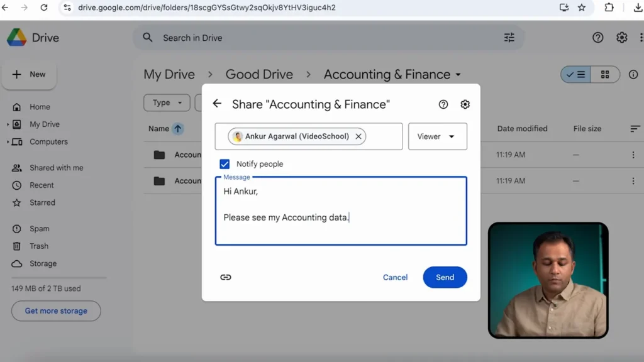Open the view details info icon
This screenshot has height=362, width=644.
[x=633, y=74]
